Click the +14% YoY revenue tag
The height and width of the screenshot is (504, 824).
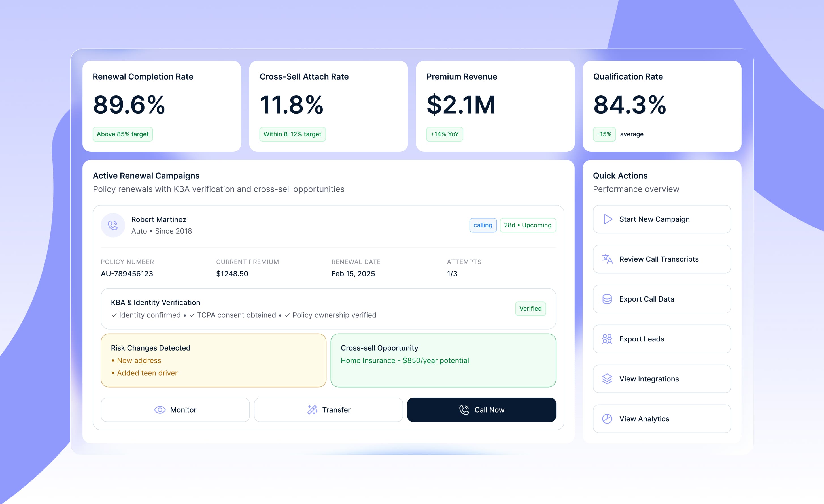click(x=444, y=134)
